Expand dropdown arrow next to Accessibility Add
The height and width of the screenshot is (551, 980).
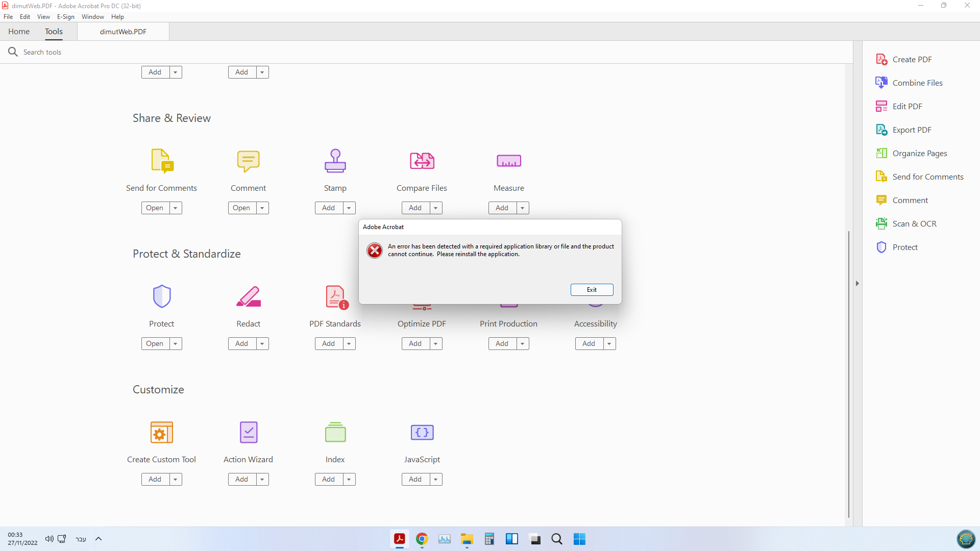click(x=609, y=343)
